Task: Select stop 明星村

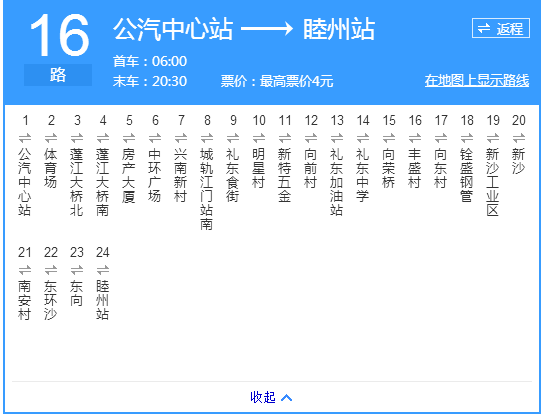Action: coord(259,168)
